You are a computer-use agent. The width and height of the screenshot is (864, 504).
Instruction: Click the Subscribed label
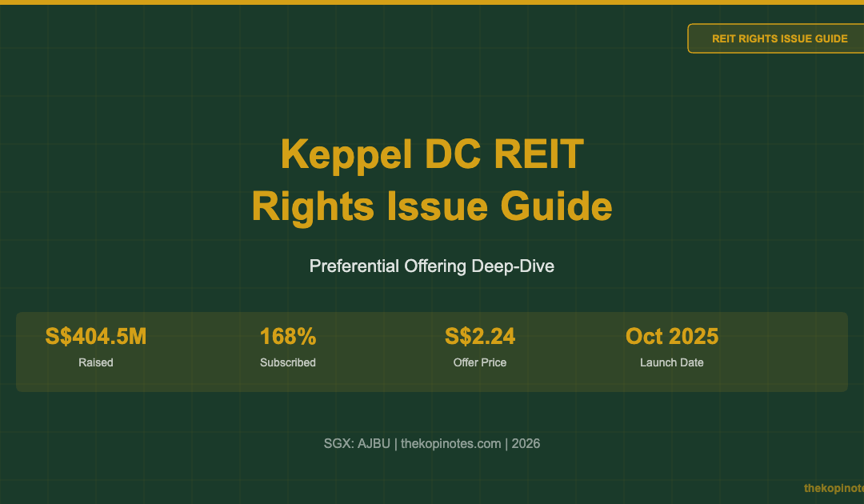[x=288, y=362]
